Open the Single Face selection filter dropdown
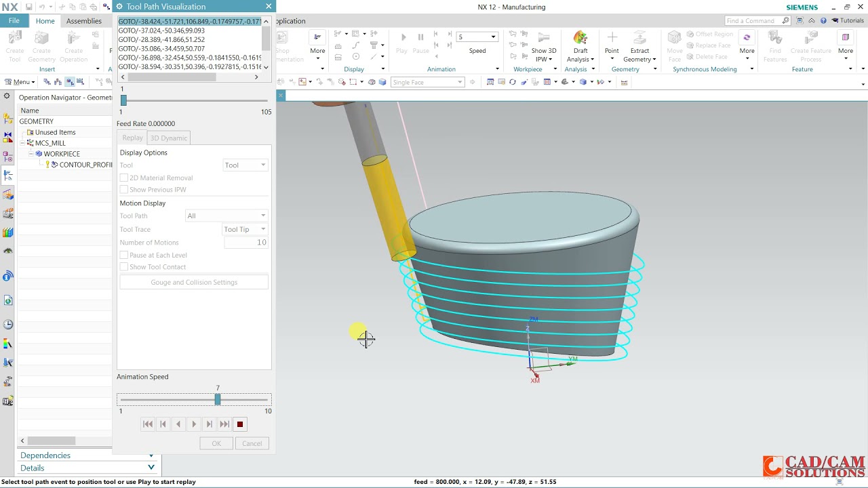Image resolution: width=868 pixels, height=488 pixels. point(427,82)
